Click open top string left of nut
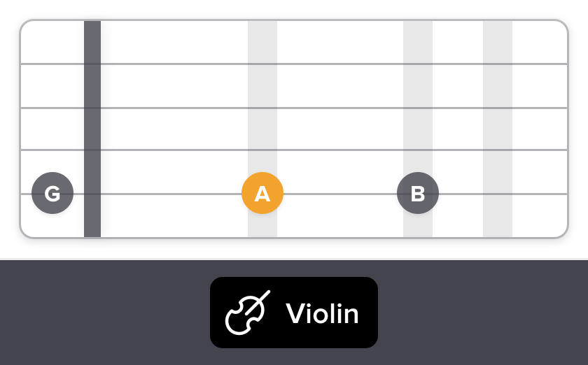The image size is (588, 365). click(52, 64)
